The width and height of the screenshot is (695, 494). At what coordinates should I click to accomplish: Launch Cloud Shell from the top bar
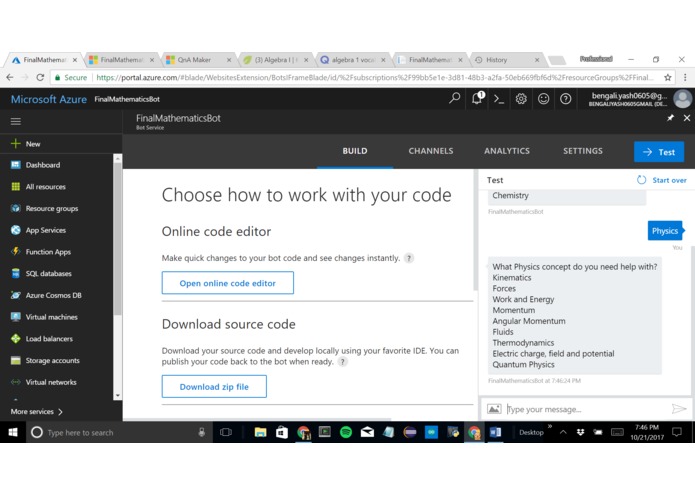click(x=499, y=99)
